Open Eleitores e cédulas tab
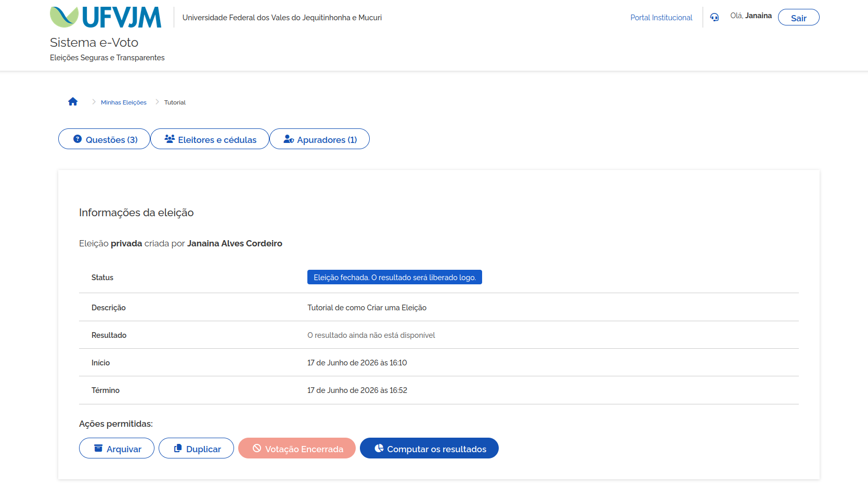Viewport: 868px width, 499px height. [x=210, y=139]
